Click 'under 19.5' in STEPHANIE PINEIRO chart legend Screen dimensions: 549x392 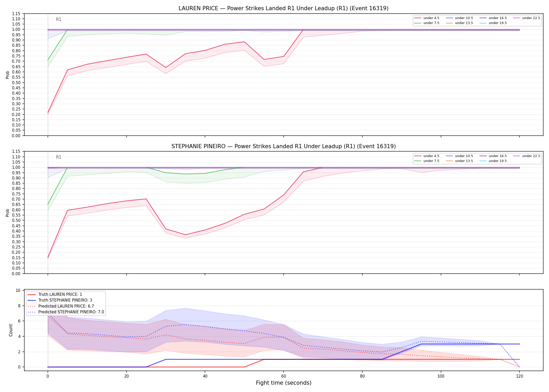pos(493,161)
